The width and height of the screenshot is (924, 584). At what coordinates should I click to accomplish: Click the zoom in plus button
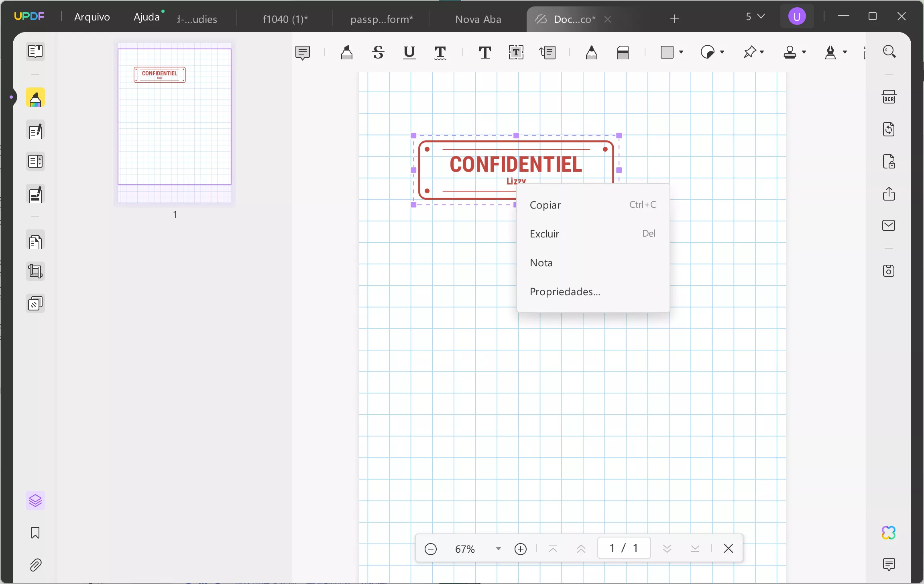coord(520,549)
